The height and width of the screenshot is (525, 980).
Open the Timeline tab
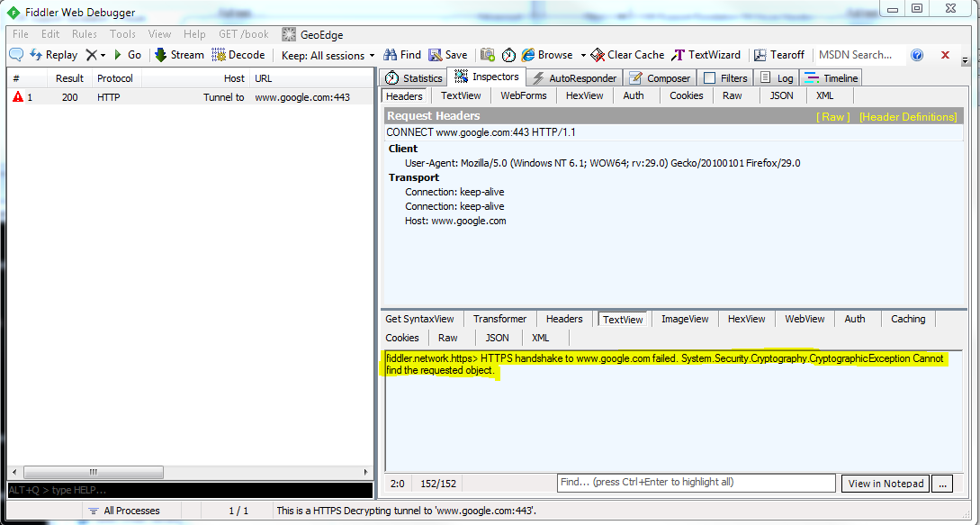tap(831, 78)
